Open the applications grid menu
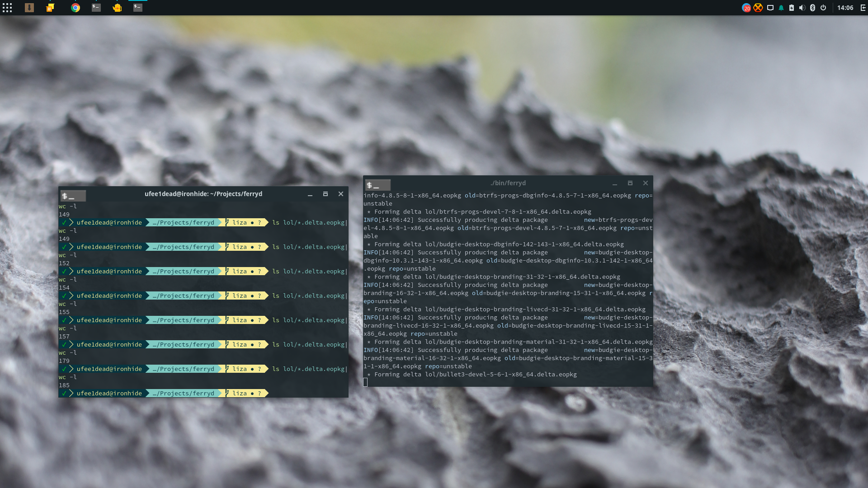Image resolution: width=868 pixels, height=488 pixels. pyautogui.click(x=7, y=8)
